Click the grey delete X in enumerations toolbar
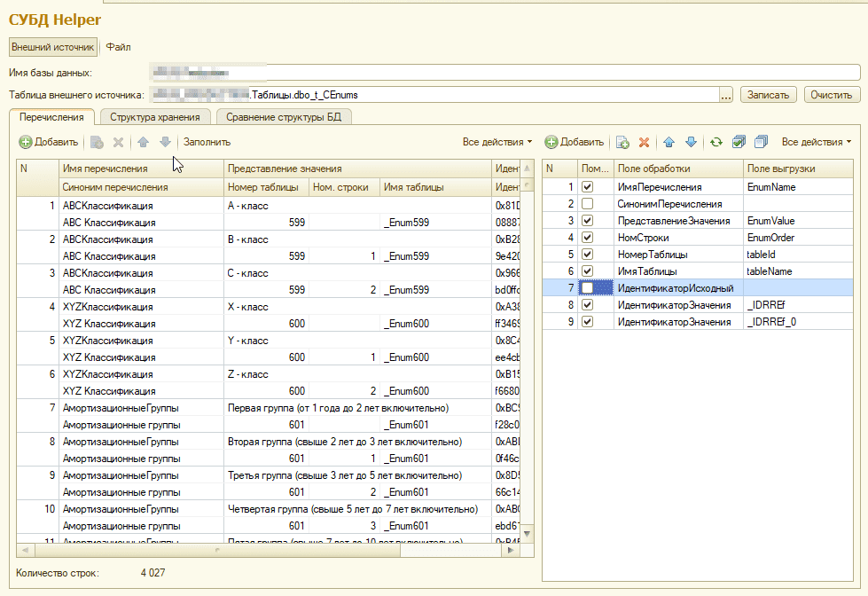Image resolution: width=868 pixels, height=596 pixels. (x=118, y=143)
